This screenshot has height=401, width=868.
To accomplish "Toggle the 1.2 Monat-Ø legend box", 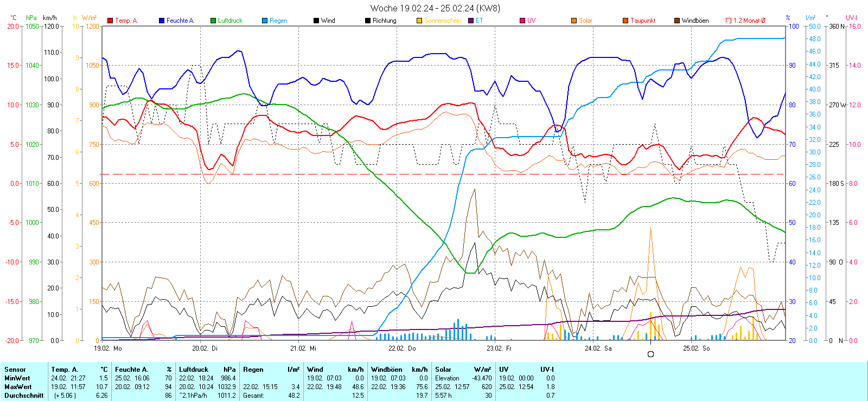I will pos(729,21).
